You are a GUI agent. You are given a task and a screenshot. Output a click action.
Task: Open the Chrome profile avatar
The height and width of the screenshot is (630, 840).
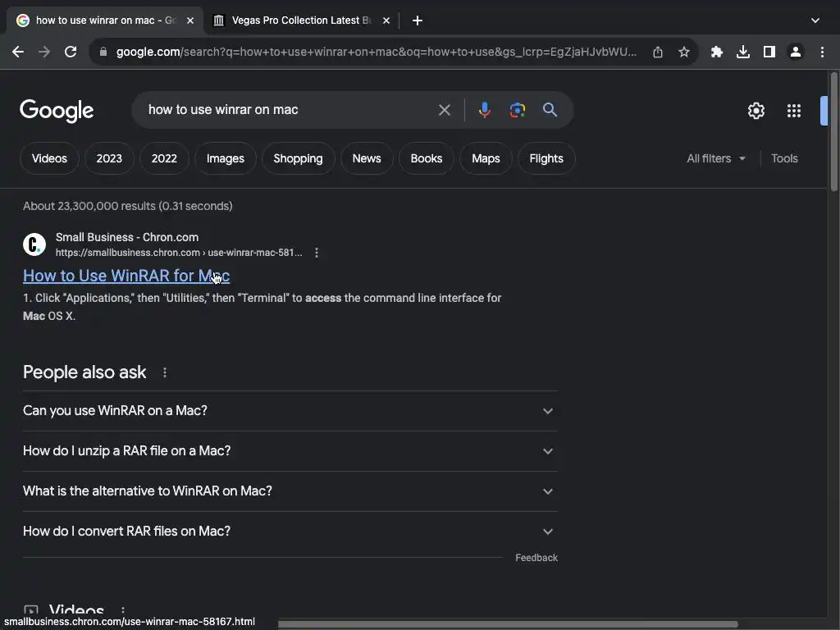[x=796, y=52]
